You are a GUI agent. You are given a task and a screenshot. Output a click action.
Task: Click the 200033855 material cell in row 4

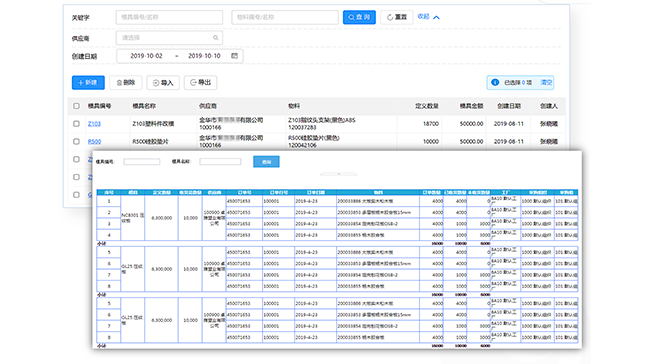(378, 235)
